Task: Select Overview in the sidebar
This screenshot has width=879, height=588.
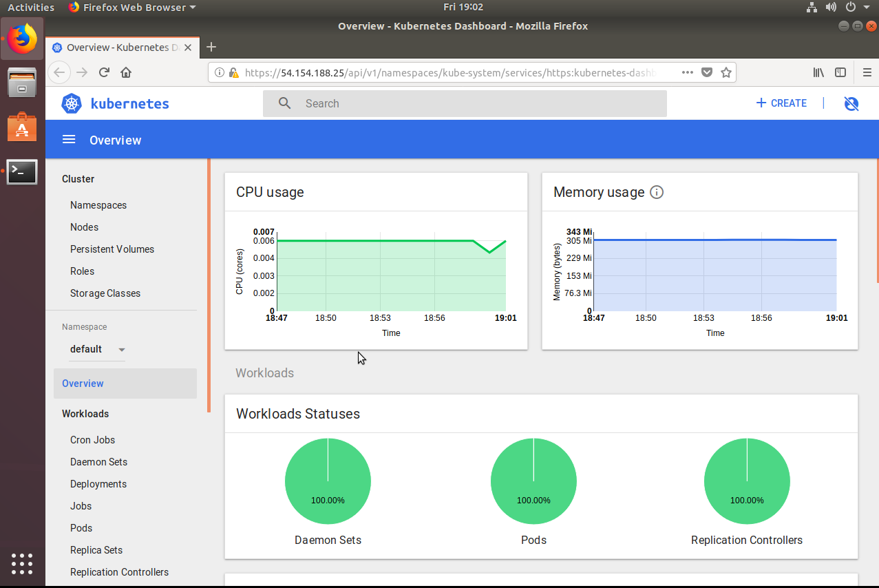Action: [125, 384]
